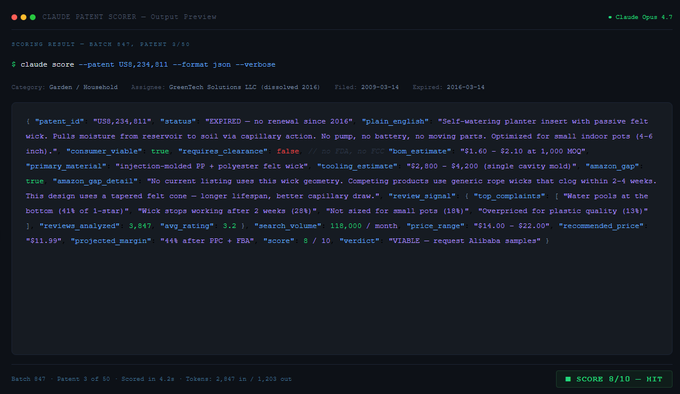
Task: Click the "avg_rating" value 3.2
Action: (229, 226)
